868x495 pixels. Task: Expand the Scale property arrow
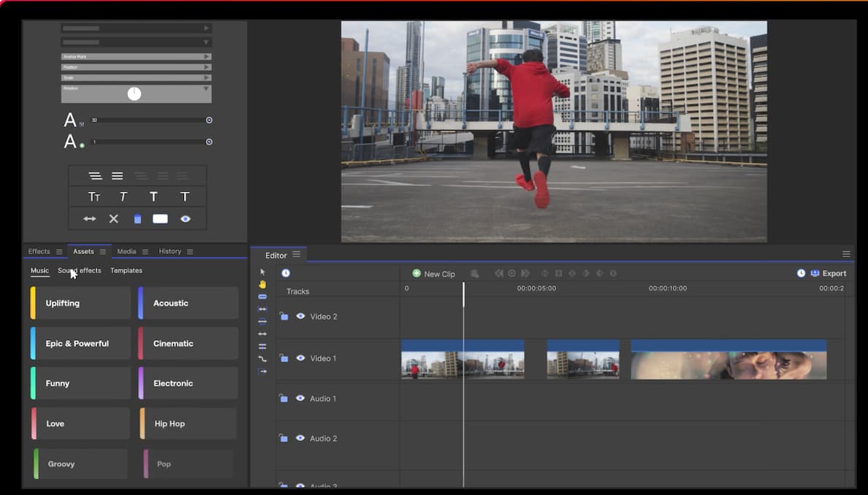pyautogui.click(x=207, y=77)
